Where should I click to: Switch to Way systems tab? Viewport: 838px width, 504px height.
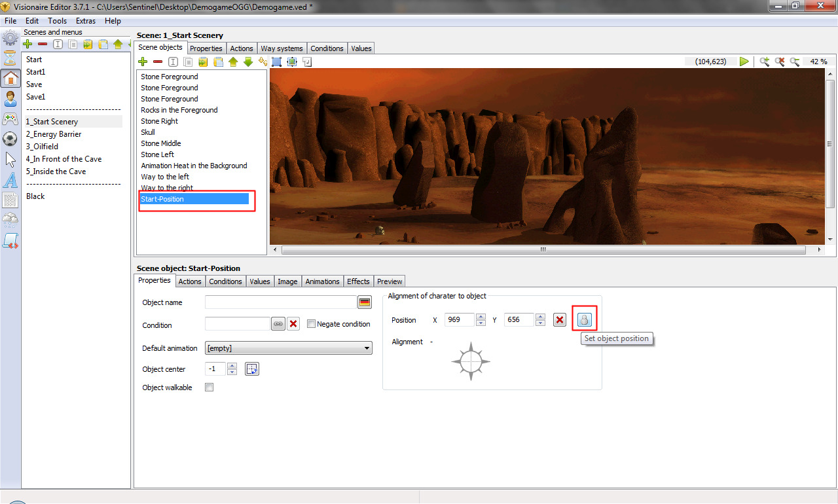[x=282, y=48]
